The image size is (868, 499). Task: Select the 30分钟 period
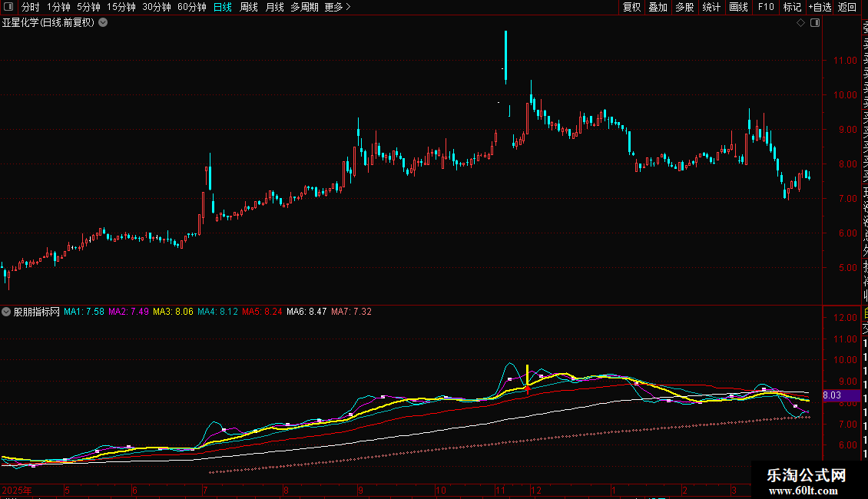point(157,7)
